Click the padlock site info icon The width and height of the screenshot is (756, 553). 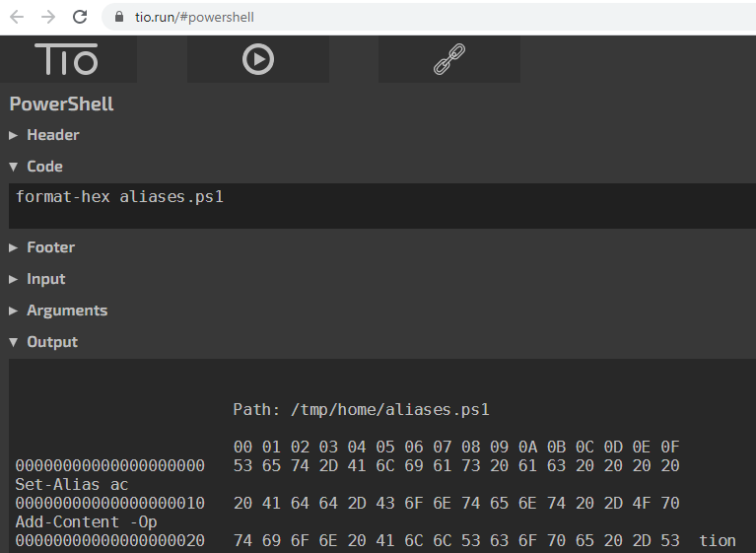click(x=120, y=17)
